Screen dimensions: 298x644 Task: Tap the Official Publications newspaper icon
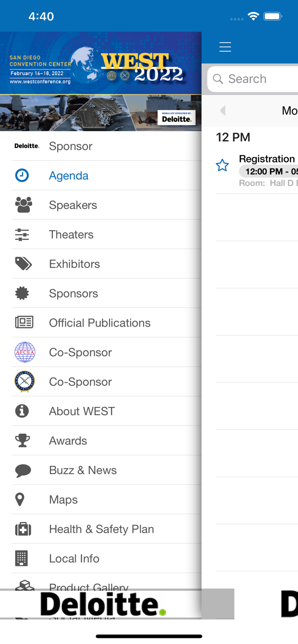(24, 323)
